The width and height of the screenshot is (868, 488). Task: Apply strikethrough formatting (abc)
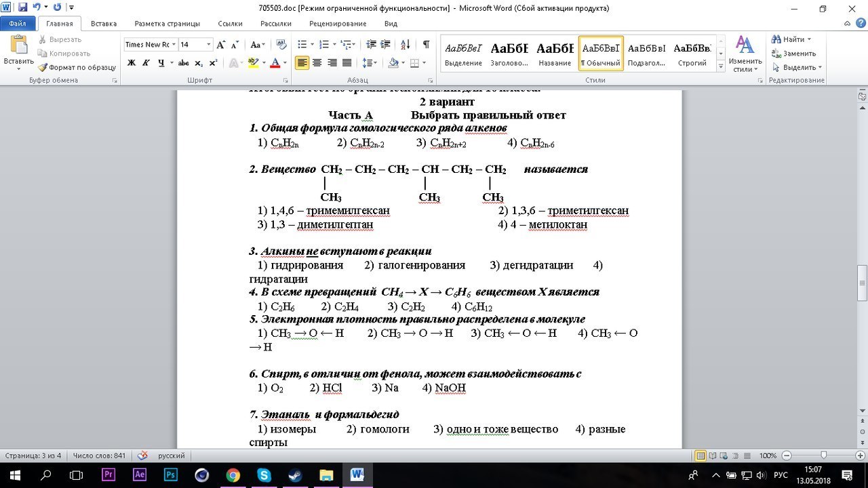click(x=183, y=63)
